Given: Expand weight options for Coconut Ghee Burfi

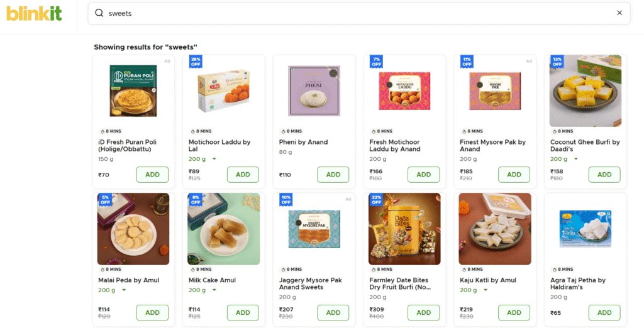Looking at the screenshot, I should point(575,159).
